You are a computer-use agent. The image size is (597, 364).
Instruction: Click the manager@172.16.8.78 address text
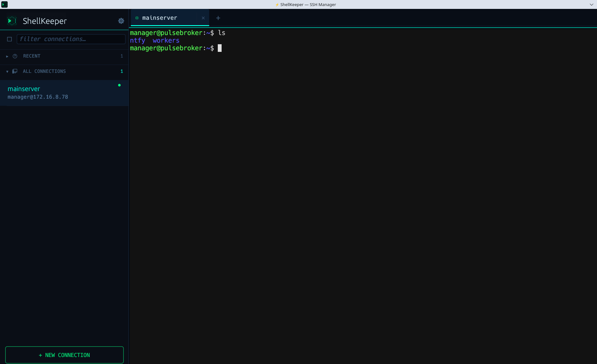pos(38,97)
